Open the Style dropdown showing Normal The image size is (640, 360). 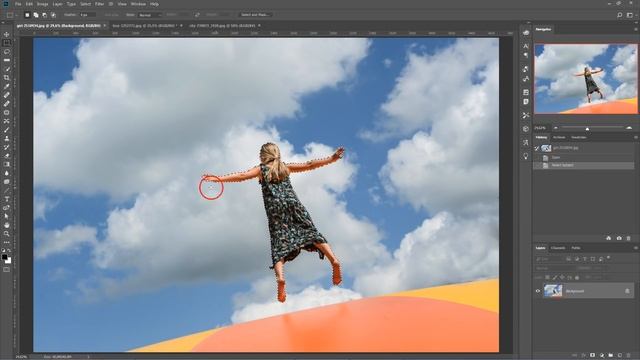pyautogui.click(x=150, y=15)
